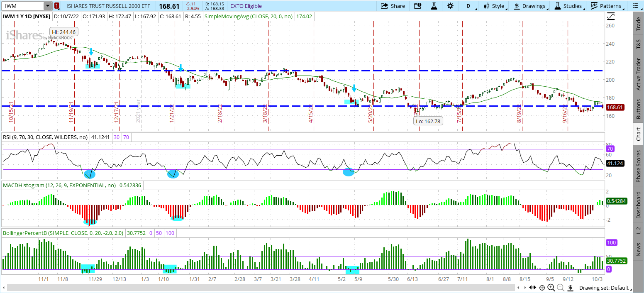The height and width of the screenshot is (293, 644).
Task: Click the scroll right arrow at bottom
Action: [x=524, y=288]
